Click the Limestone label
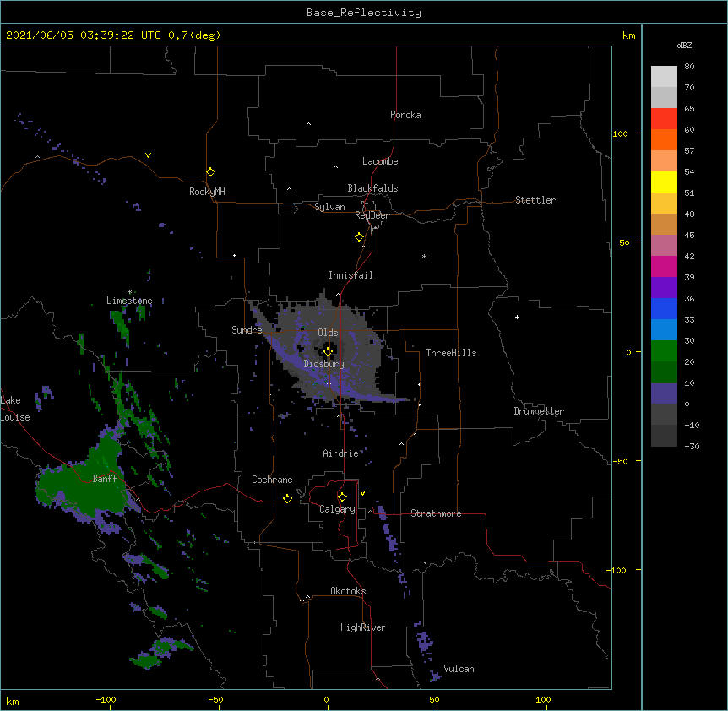 129,301
